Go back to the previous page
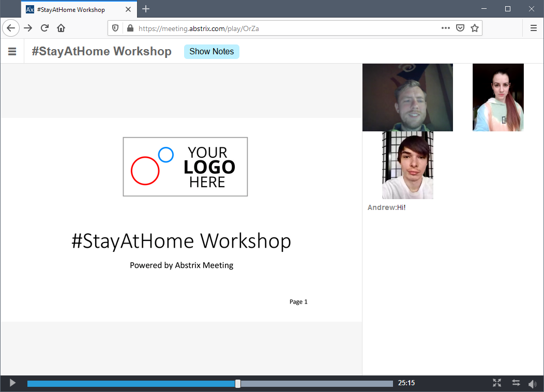The width and height of the screenshot is (544, 392). coord(11,28)
